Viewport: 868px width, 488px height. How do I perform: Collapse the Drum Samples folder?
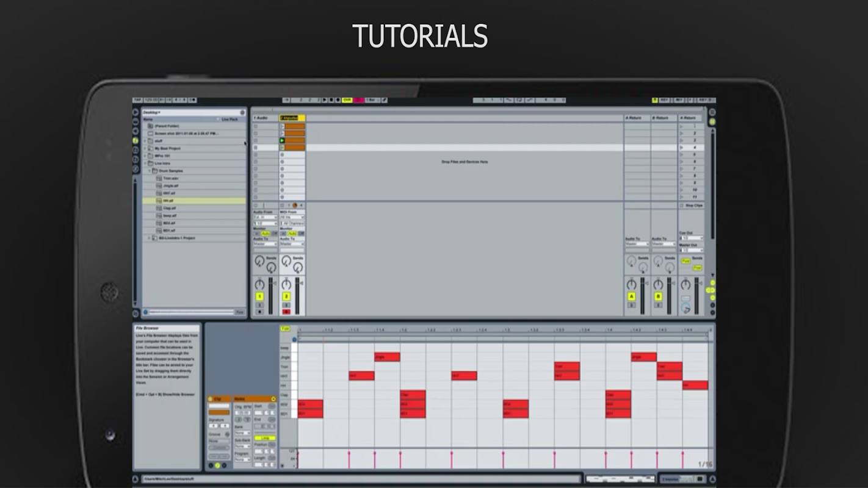point(150,171)
